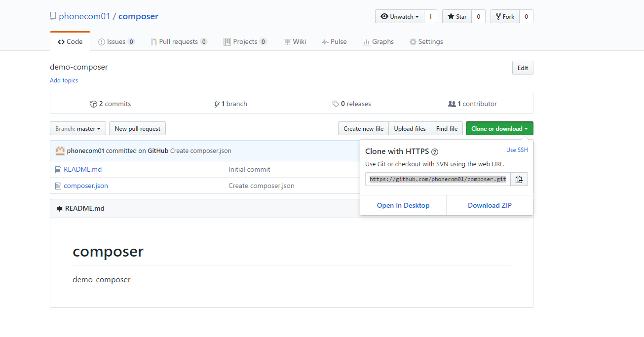Switch to the Code tab

(x=70, y=41)
